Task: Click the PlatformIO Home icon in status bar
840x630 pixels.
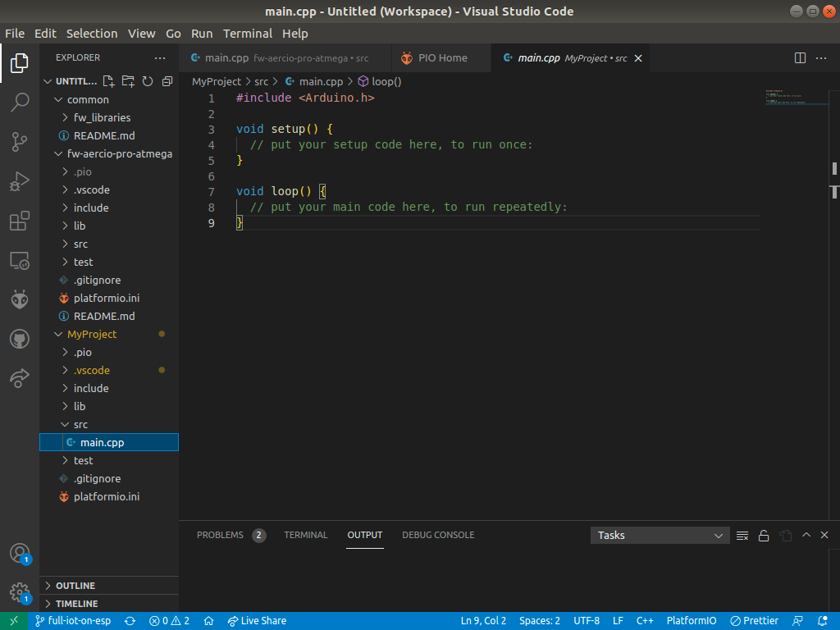Action: (x=209, y=621)
